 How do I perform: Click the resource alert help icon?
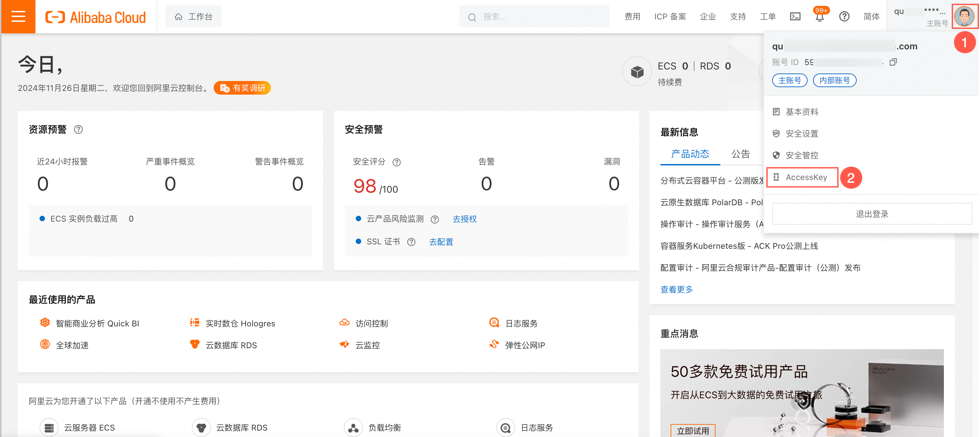point(78,130)
